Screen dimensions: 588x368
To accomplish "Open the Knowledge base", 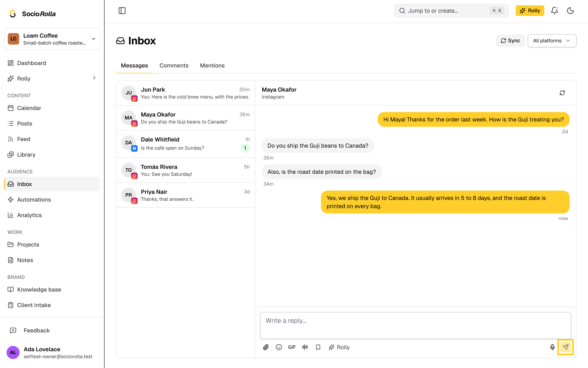I will coord(52,289).
